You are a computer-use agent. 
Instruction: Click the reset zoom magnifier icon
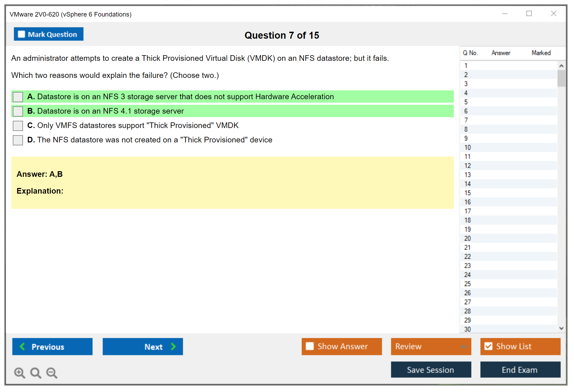(36, 373)
